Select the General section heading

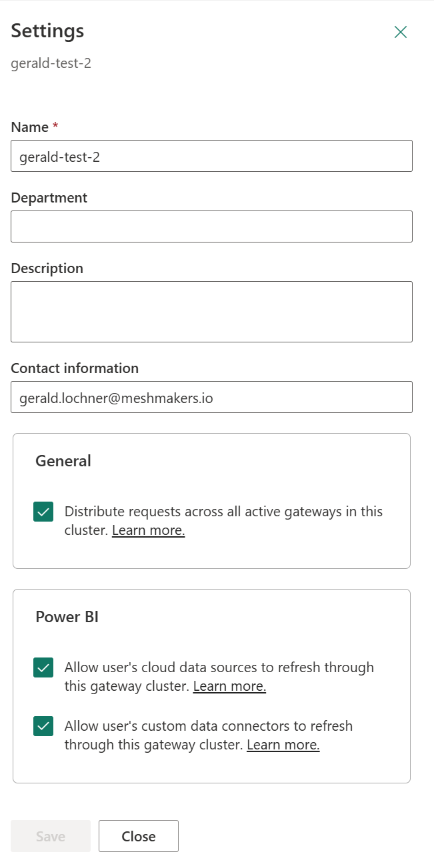tap(63, 461)
